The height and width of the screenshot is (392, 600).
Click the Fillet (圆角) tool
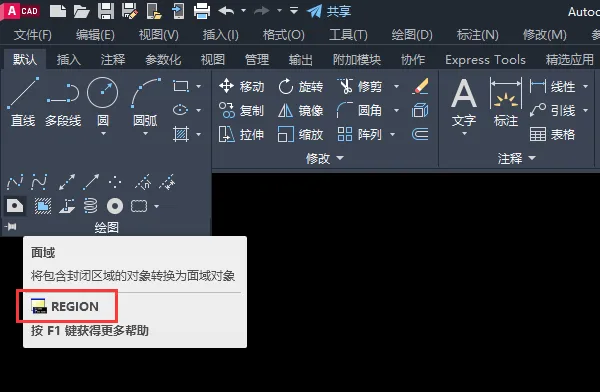click(x=360, y=110)
